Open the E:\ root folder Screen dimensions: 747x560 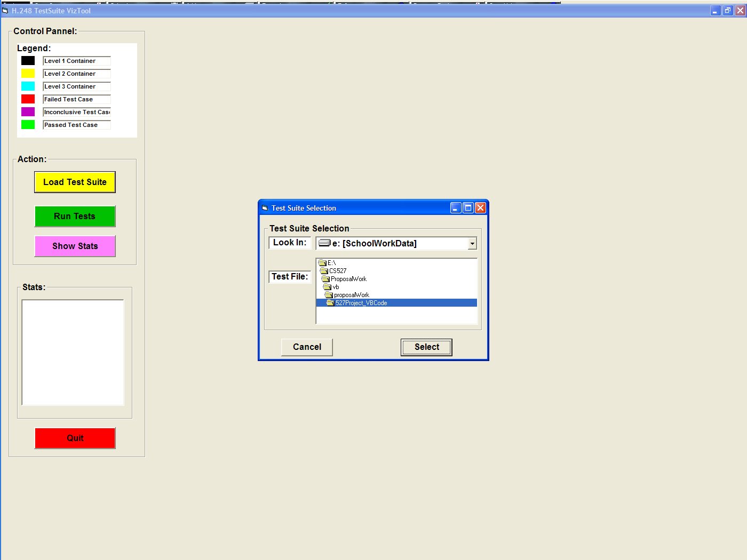[331, 263]
